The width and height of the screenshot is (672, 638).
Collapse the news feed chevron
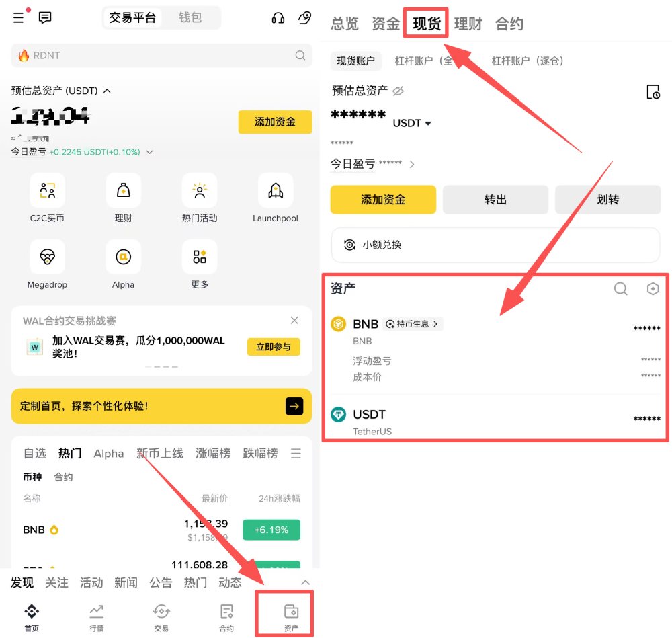click(x=305, y=582)
